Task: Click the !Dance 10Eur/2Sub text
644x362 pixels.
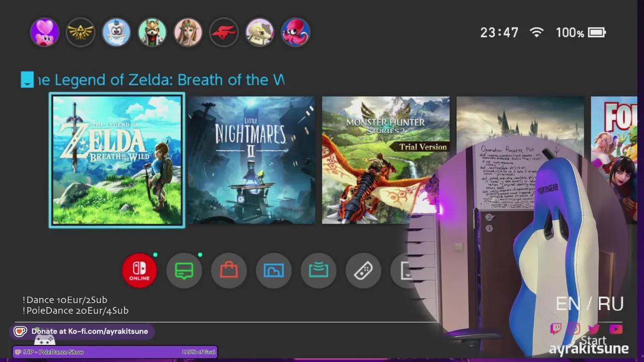Action: pyautogui.click(x=65, y=300)
